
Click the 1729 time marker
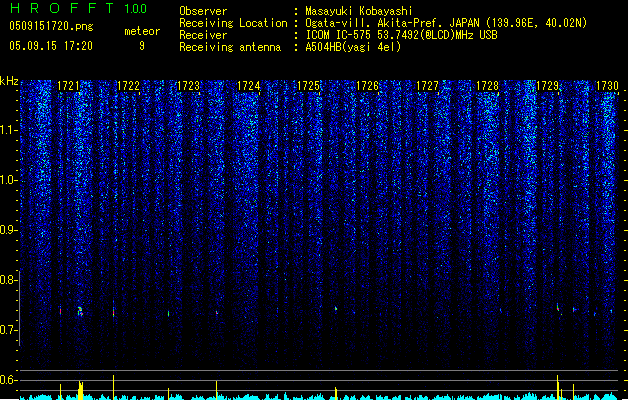548,86
